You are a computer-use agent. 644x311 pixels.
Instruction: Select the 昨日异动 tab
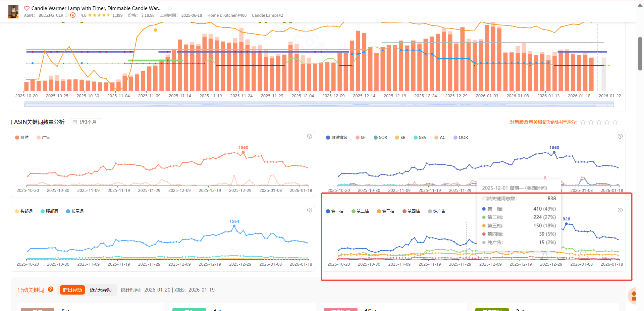pos(72,290)
